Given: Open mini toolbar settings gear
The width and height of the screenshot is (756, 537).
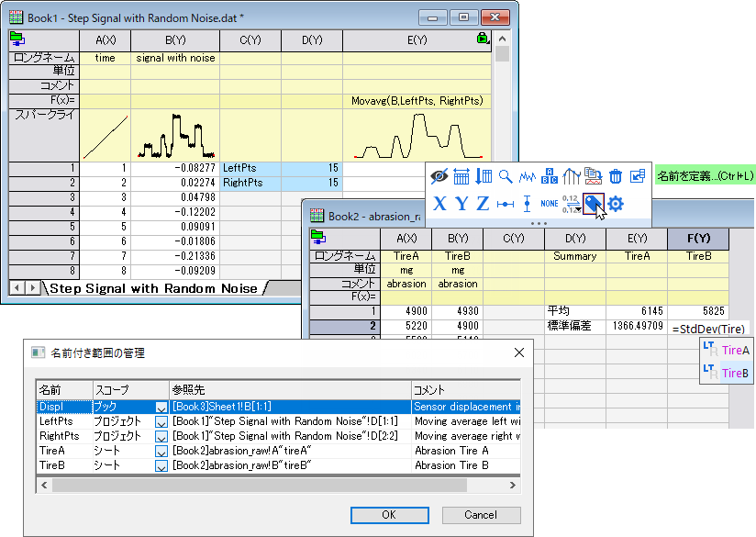Looking at the screenshot, I should click(x=616, y=204).
